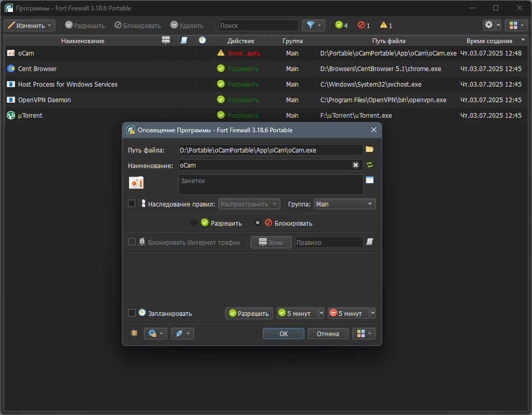Image resolution: width=532 pixels, height=415 pixels.
Task: Open the filter funnel in toolbar
Action: point(314,25)
